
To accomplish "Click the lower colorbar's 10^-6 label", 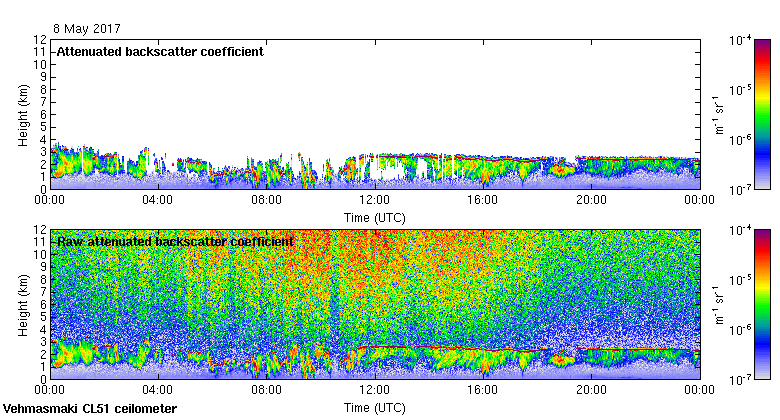I will 740,330.
